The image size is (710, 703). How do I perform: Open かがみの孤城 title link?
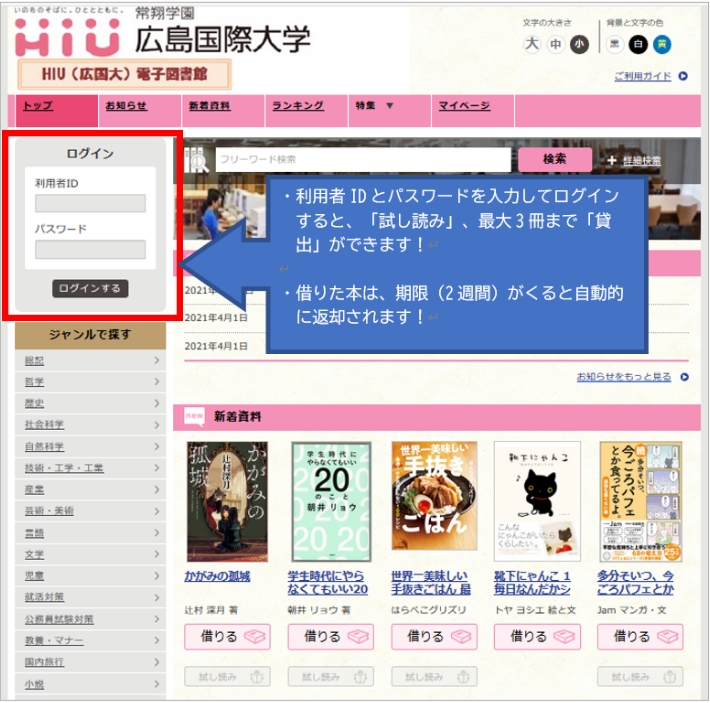click(217, 576)
